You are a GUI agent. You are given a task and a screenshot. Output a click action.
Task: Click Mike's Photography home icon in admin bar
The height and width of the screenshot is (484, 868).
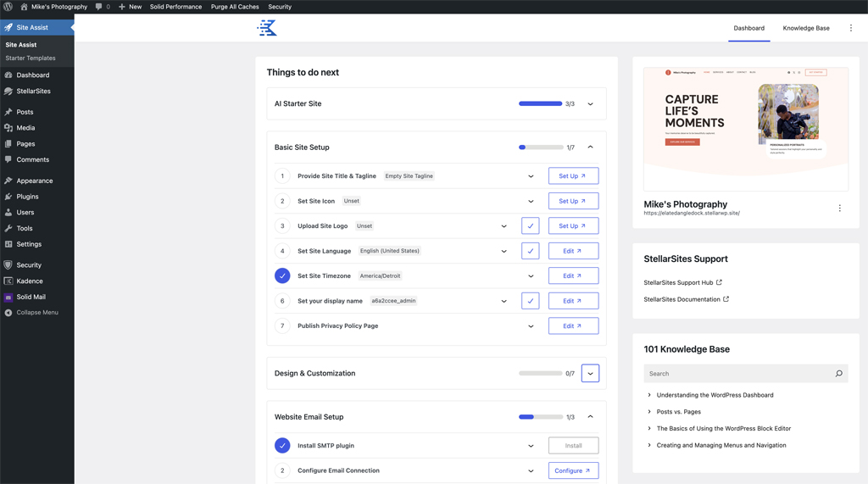[x=24, y=7]
